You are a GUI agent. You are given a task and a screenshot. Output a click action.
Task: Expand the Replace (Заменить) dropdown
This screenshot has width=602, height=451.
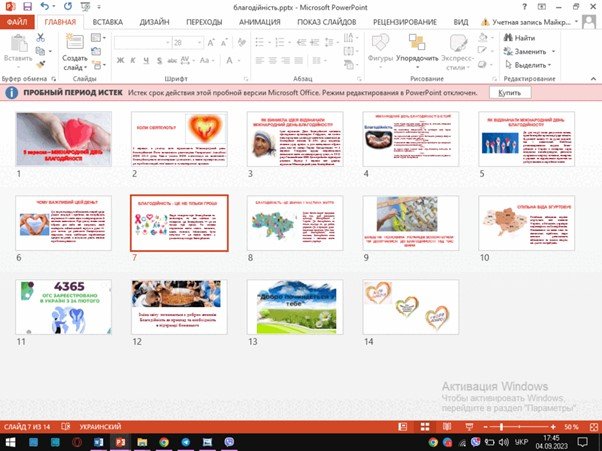(x=553, y=51)
